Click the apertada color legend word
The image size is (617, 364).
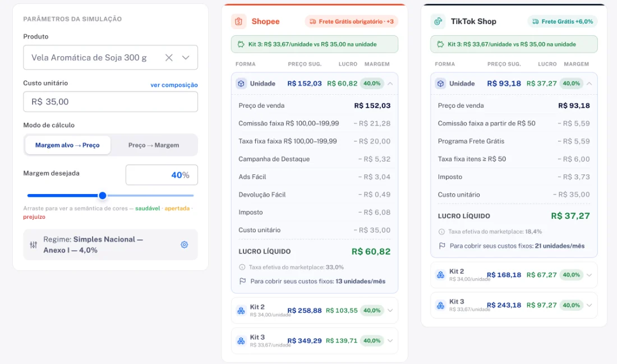(x=177, y=209)
